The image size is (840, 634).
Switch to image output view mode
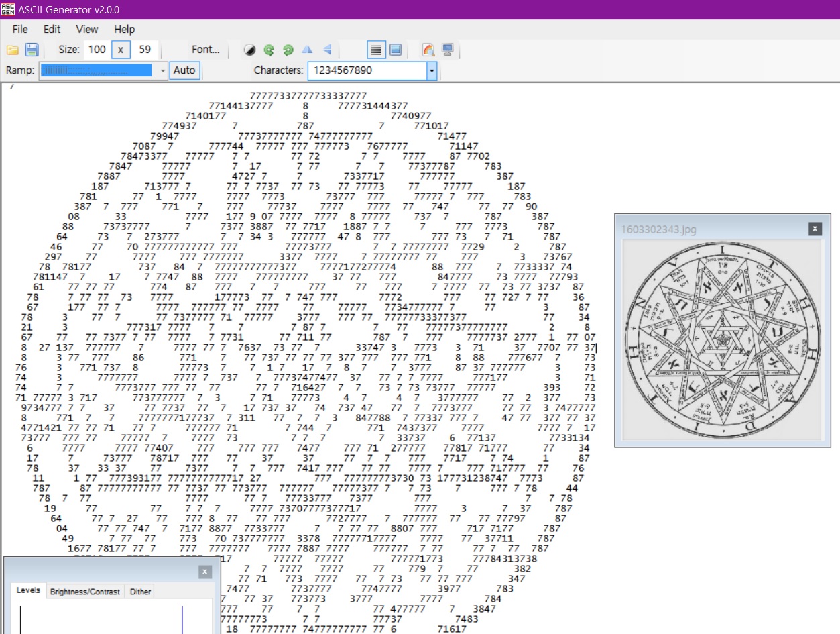coord(396,50)
